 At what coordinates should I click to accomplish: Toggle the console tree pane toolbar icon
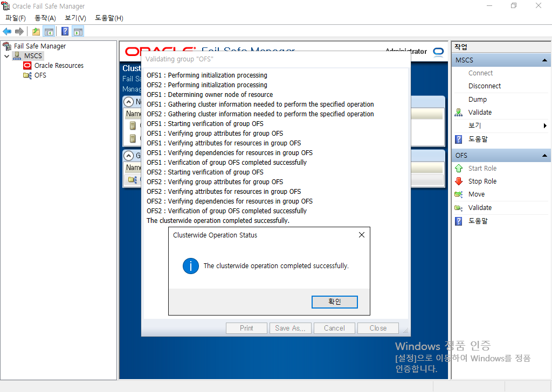[x=49, y=32]
